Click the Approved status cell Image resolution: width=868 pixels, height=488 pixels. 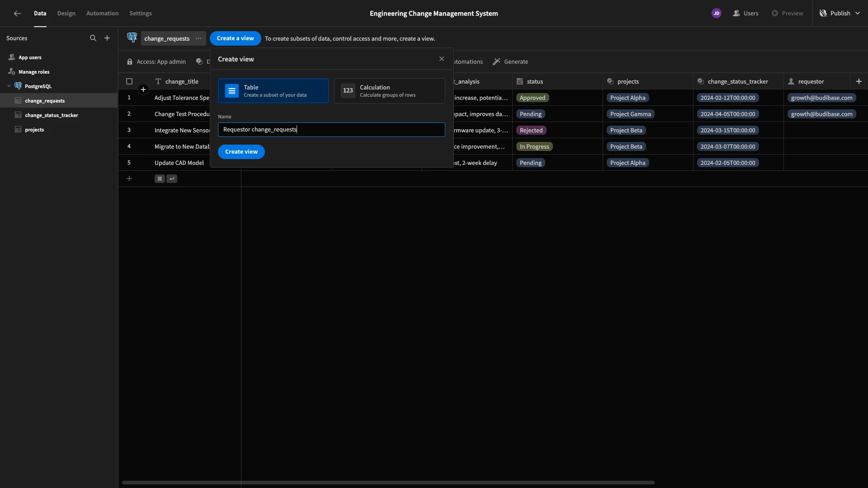(533, 98)
